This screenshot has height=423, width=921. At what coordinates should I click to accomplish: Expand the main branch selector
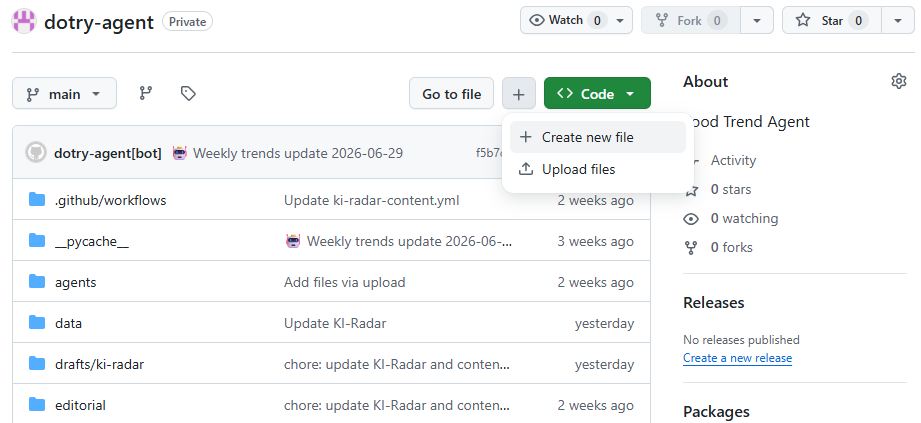coord(65,93)
